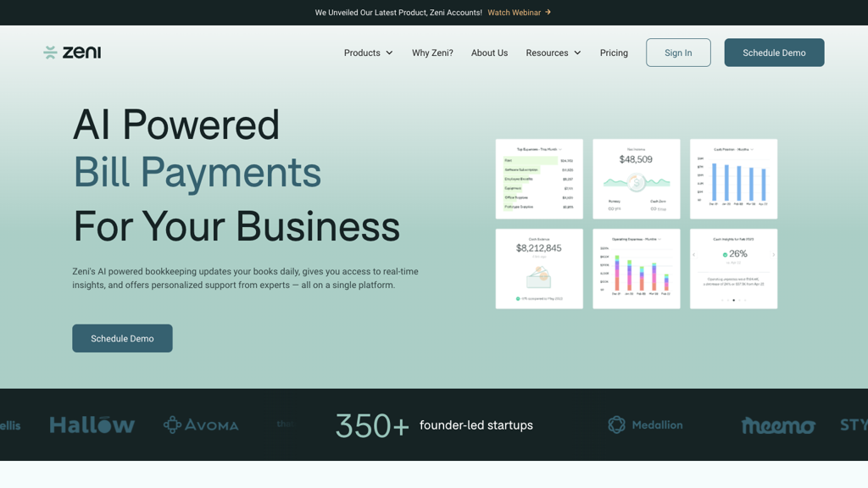This screenshot has width=868, height=488.
Task: Click the wallet illustration in Cash Balance card
Action: (x=539, y=277)
